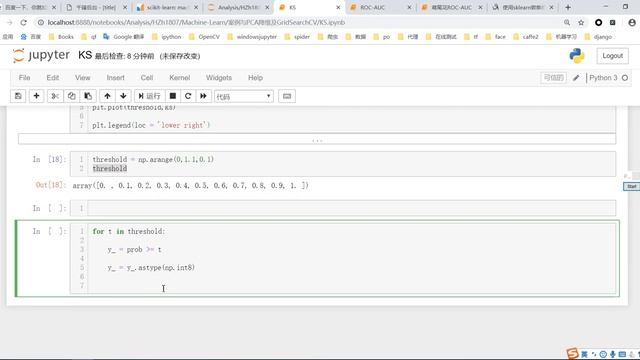640x360 pixels.
Task: Move selected cell up arrow
Action: pyautogui.click(x=107, y=96)
